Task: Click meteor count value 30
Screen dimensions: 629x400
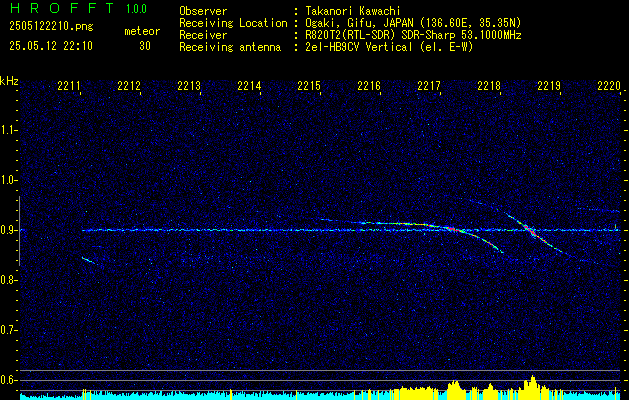Action: [145, 46]
